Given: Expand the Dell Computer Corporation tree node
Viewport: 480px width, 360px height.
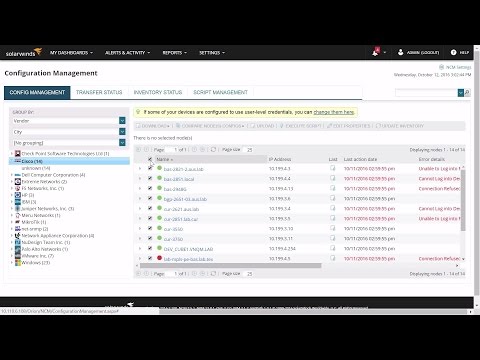Looking at the screenshot, I should tap(12, 175).
